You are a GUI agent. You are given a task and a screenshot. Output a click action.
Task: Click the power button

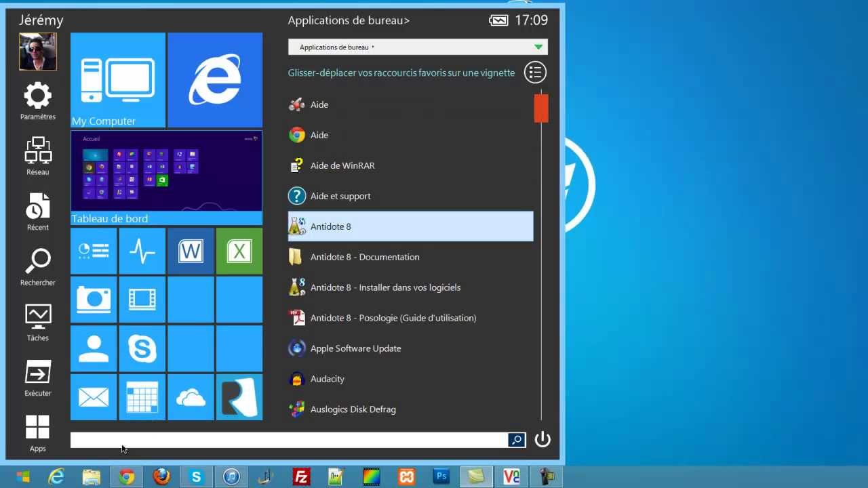pos(542,439)
